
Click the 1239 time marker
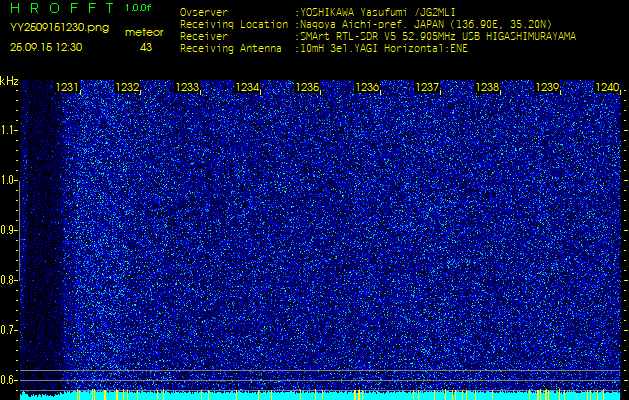(547, 87)
